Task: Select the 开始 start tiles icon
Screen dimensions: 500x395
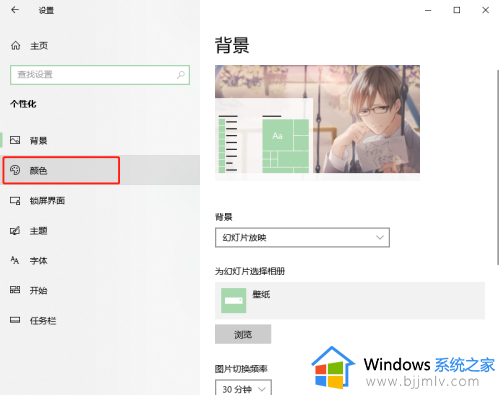Action: click(15, 290)
